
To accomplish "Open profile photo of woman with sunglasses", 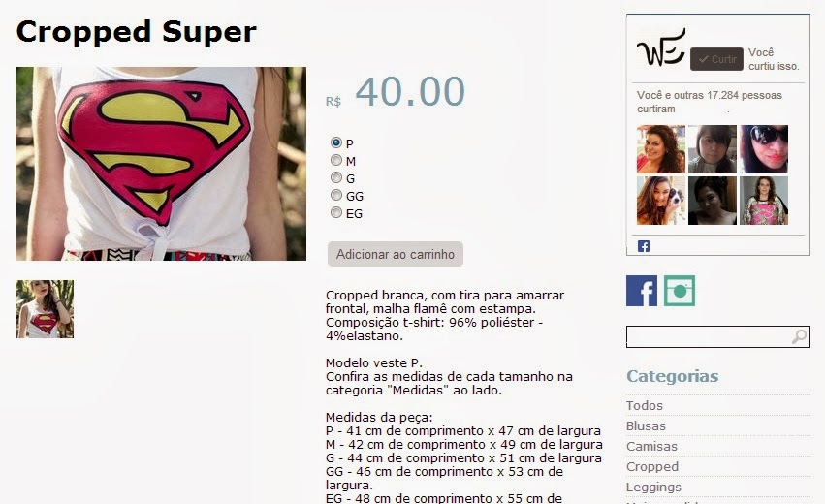I will pos(764,149).
